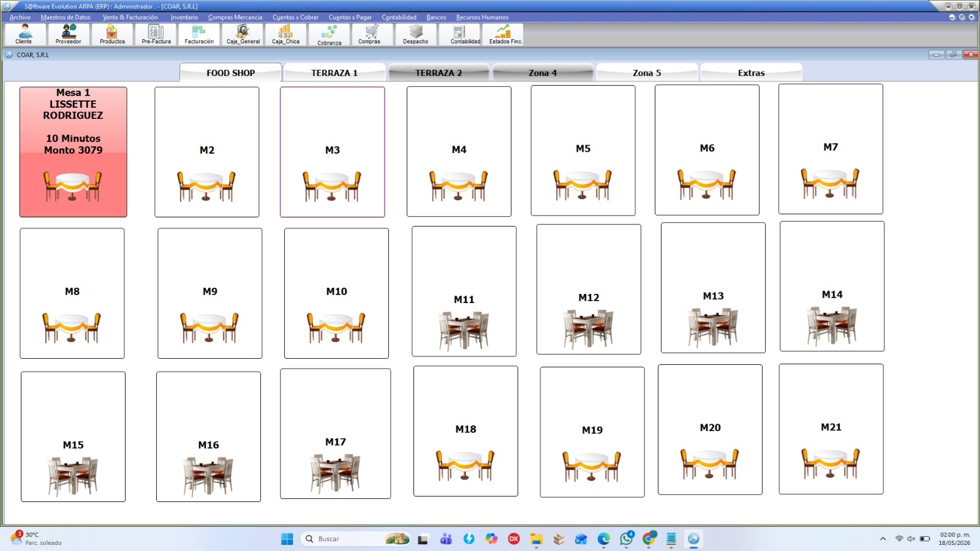
Task: Select table M20
Action: 710,429
